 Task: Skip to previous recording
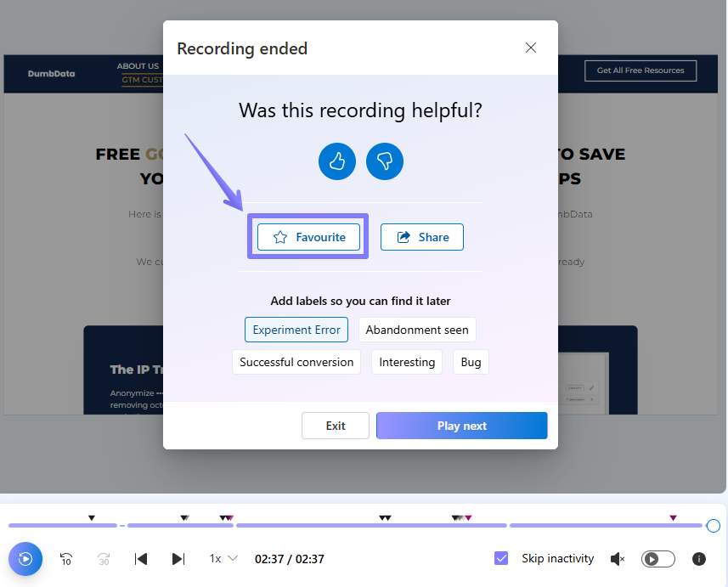click(142, 559)
